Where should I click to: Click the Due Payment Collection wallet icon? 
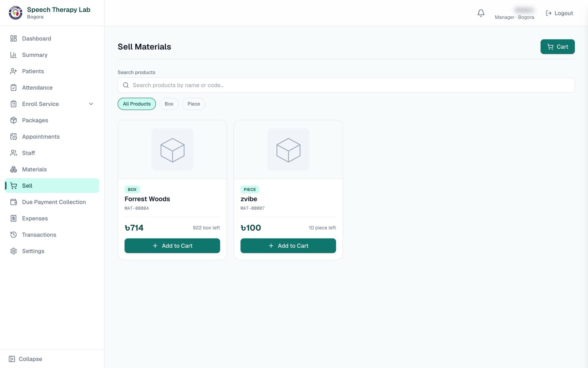[13, 202]
